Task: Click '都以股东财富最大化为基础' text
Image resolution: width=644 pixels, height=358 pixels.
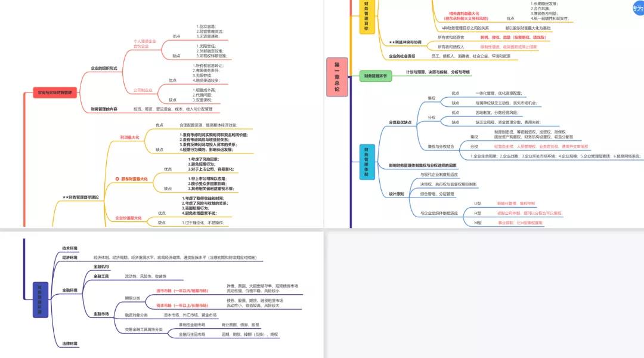Action: [528, 29]
